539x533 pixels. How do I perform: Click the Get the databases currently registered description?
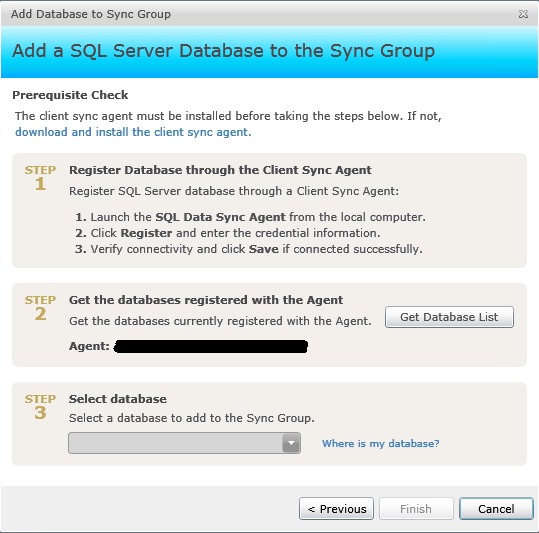pyautogui.click(x=220, y=321)
